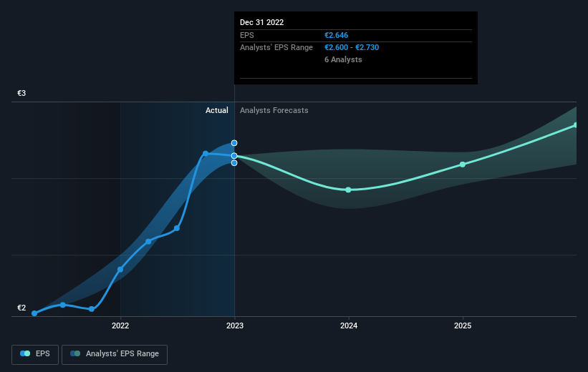Click the 2023 x-axis label

[x=235, y=325]
